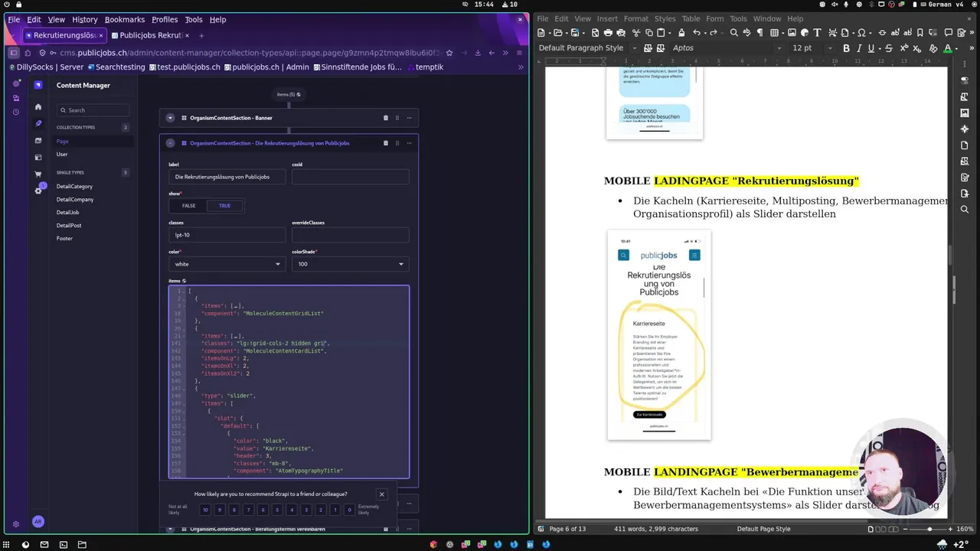Screen dimensions: 980x551
Task: Expand the OrganismContentSection - Banner component
Action: [170, 118]
